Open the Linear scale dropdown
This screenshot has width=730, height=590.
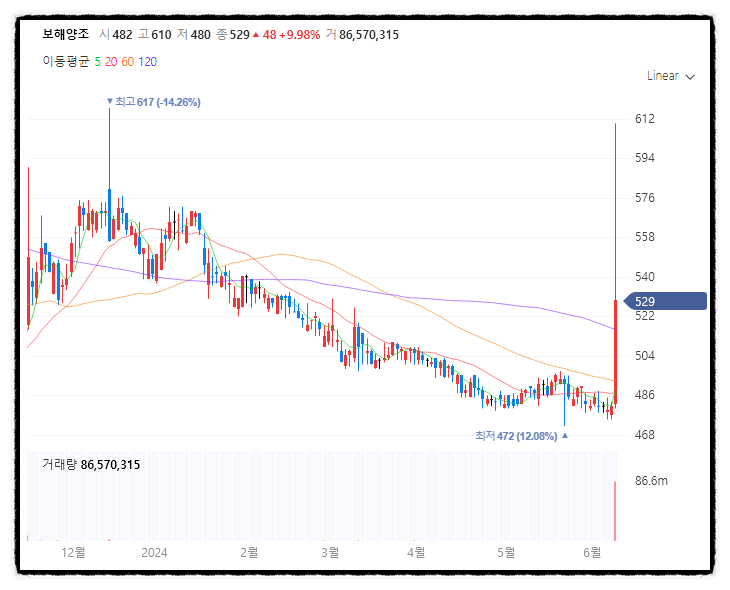(670, 76)
